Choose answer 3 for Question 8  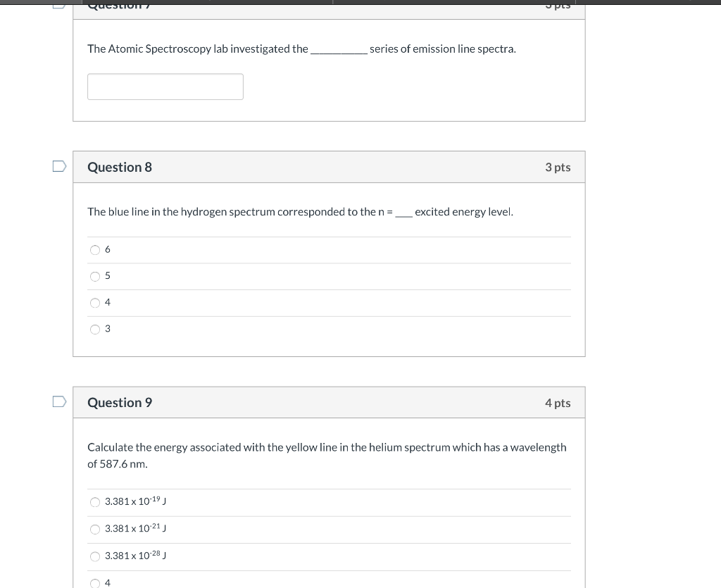95,329
